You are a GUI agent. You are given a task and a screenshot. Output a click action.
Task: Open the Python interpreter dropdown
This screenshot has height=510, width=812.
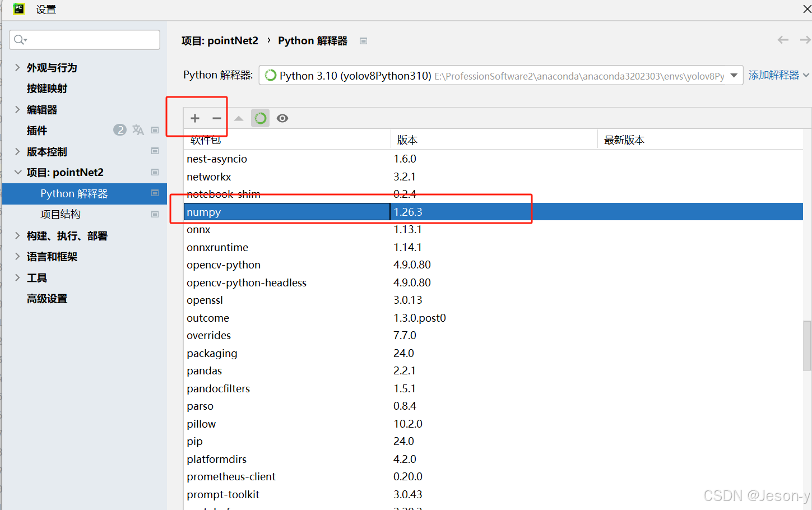point(734,76)
